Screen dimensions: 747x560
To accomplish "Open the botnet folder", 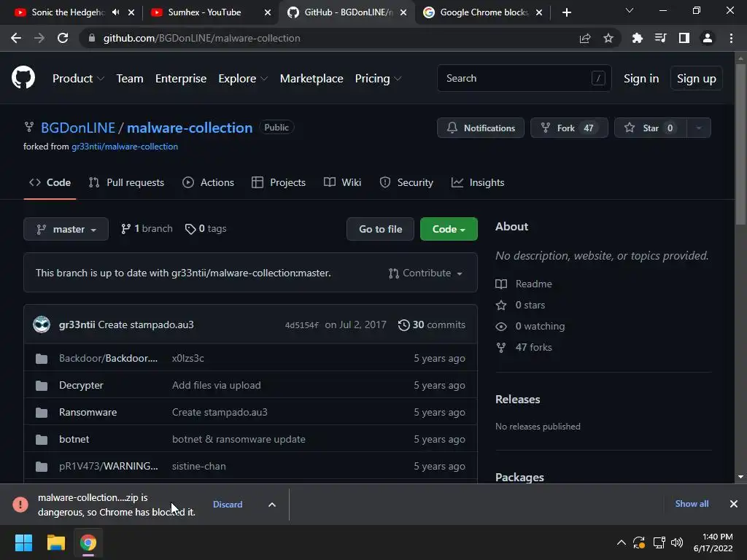I will click(74, 440).
